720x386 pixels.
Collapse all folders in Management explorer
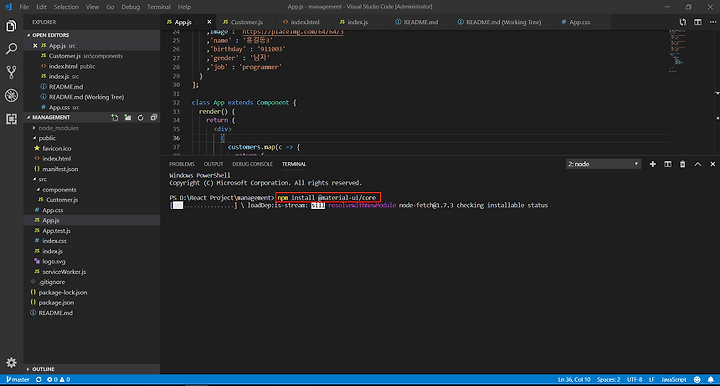pyautogui.click(x=154, y=117)
